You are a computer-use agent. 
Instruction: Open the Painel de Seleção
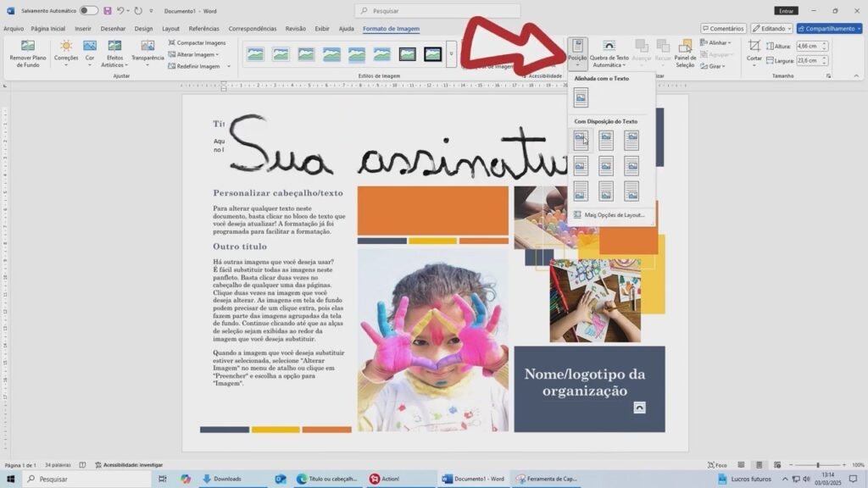[x=685, y=53]
